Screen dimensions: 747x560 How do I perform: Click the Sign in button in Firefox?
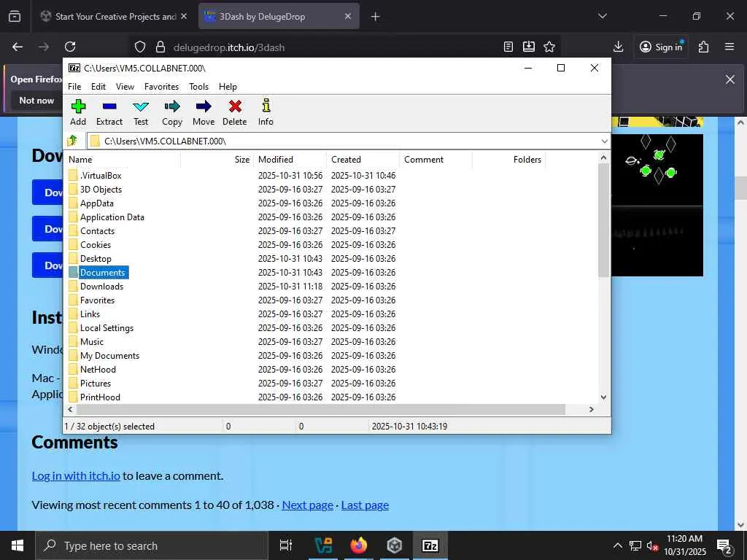click(661, 47)
